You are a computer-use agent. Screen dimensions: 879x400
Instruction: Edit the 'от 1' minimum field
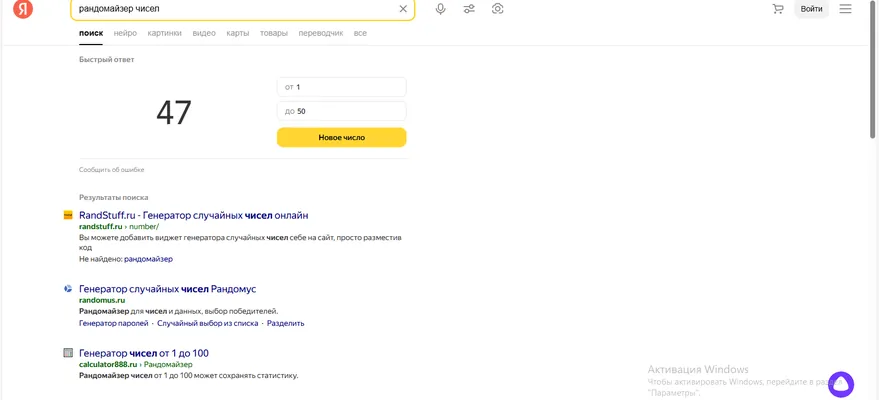341,87
